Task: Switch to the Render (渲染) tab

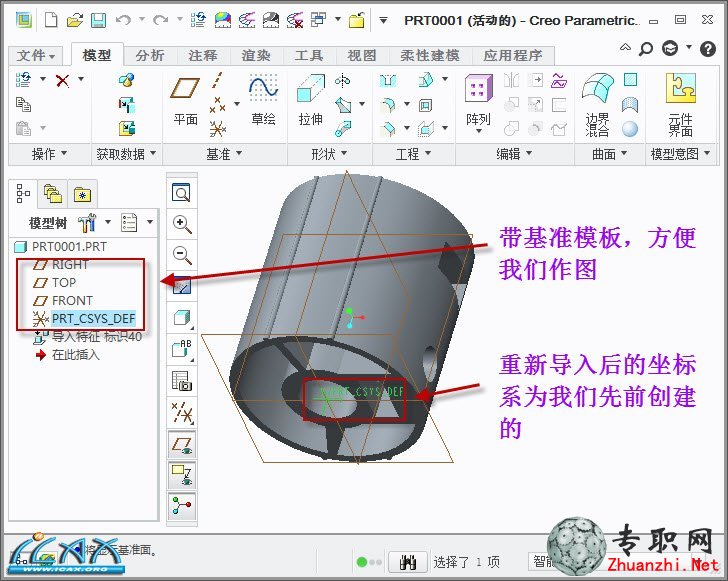Action: point(255,56)
